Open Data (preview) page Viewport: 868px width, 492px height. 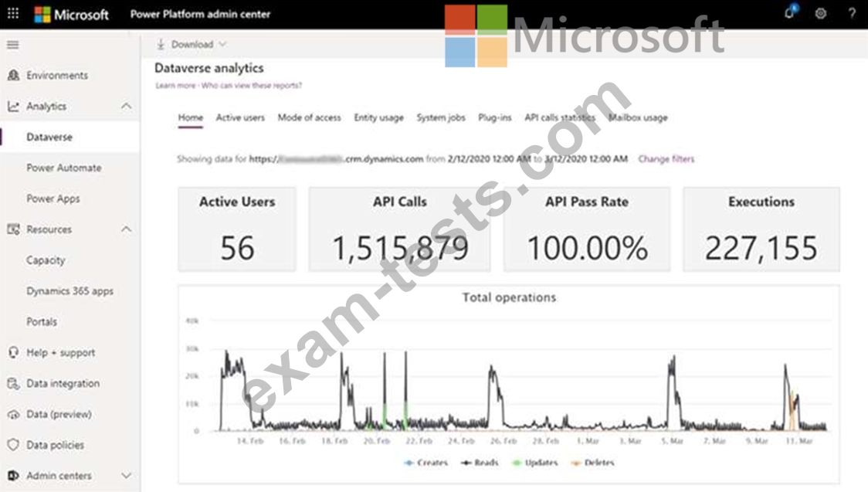(x=59, y=415)
